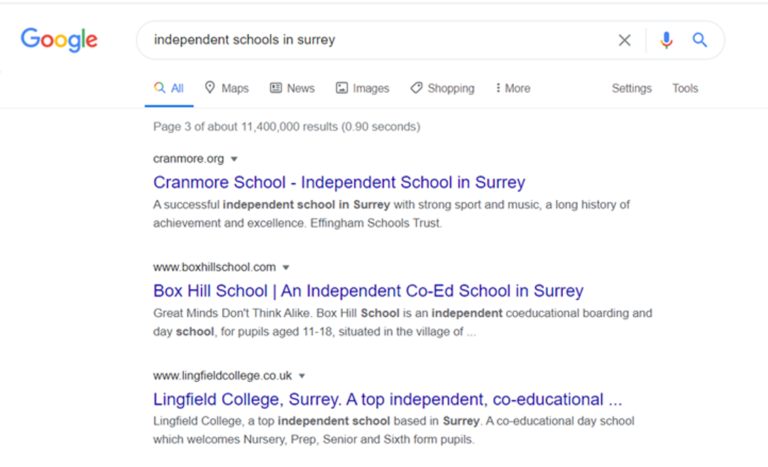Image resolution: width=768 pixels, height=467 pixels.
Task: Select the All results tab
Action: pos(169,88)
